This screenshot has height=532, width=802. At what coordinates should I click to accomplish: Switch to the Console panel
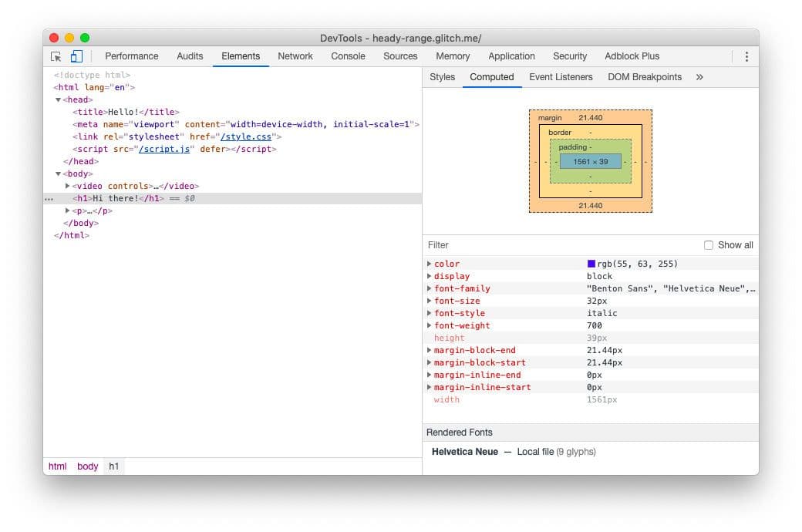[348, 56]
